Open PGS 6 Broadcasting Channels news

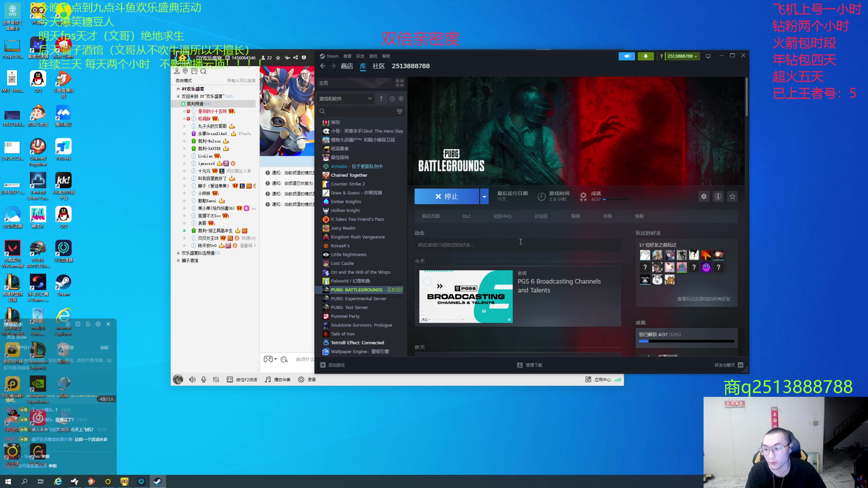click(559, 286)
